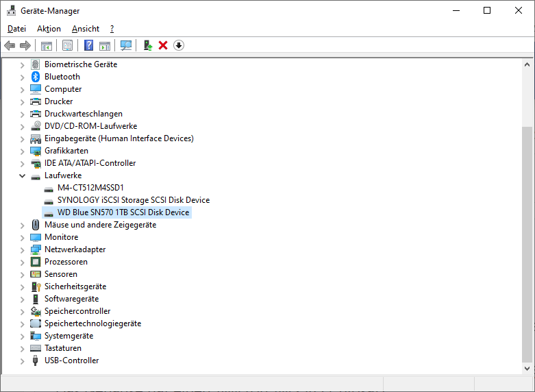The image size is (535, 392).
Task: Click the Geräte-Manager title bar icon
Action: tap(11, 10)
